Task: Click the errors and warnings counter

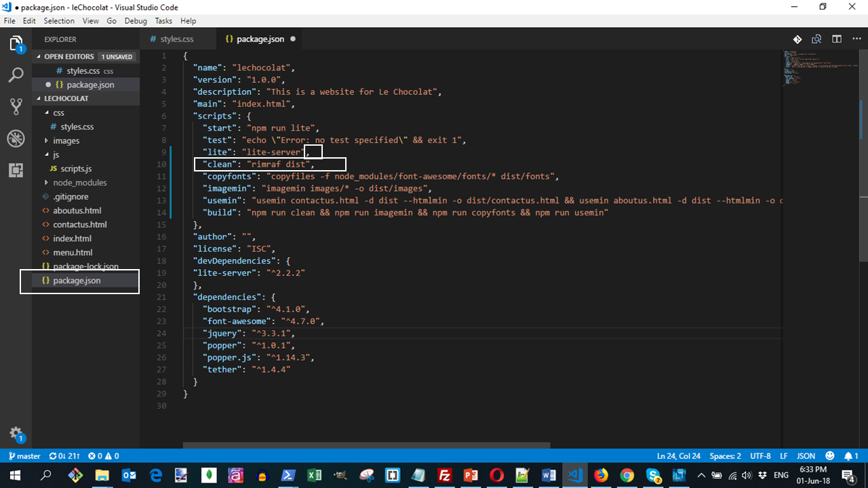Action: [x=104, y=456]
